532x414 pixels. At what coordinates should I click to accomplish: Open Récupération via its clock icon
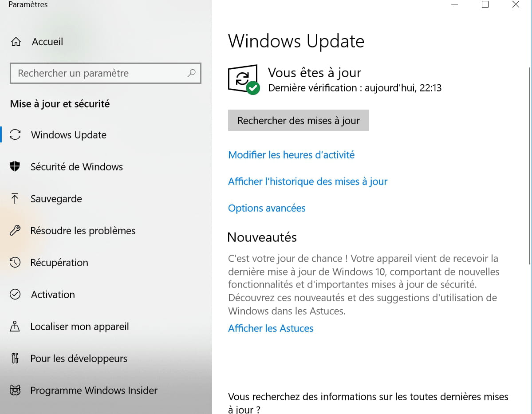(x=15, y=262)
